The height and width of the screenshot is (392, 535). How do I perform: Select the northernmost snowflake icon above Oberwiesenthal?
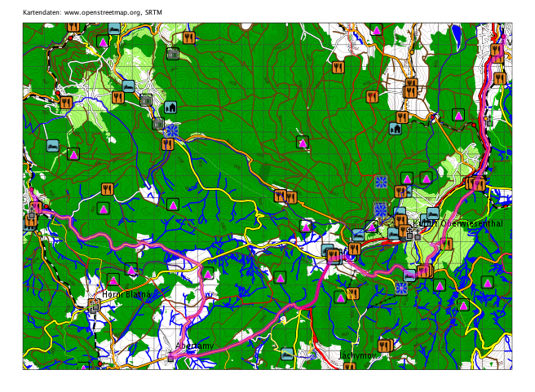[x=381, y=182]
